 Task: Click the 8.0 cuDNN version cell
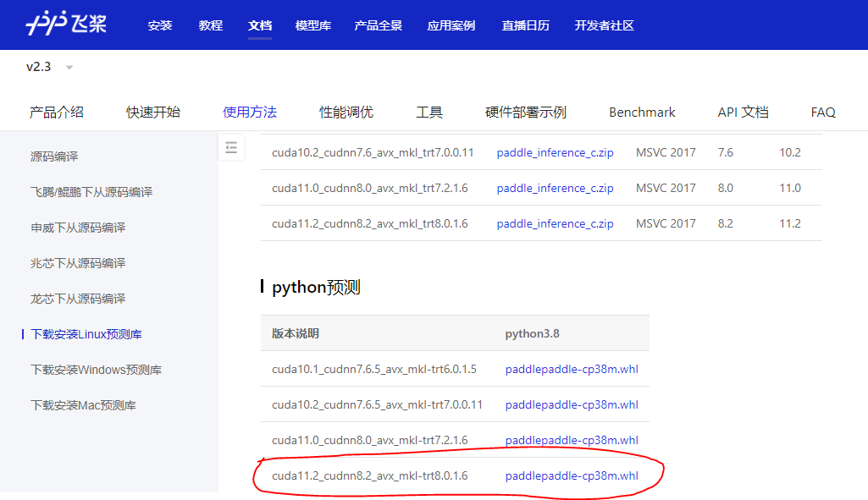click(x=725, y=188)
